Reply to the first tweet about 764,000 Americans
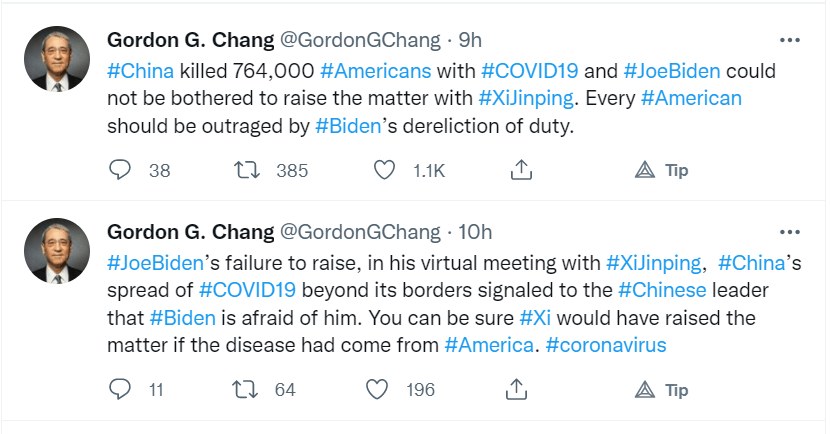This screenshot has height=434, width=831. 120,171
